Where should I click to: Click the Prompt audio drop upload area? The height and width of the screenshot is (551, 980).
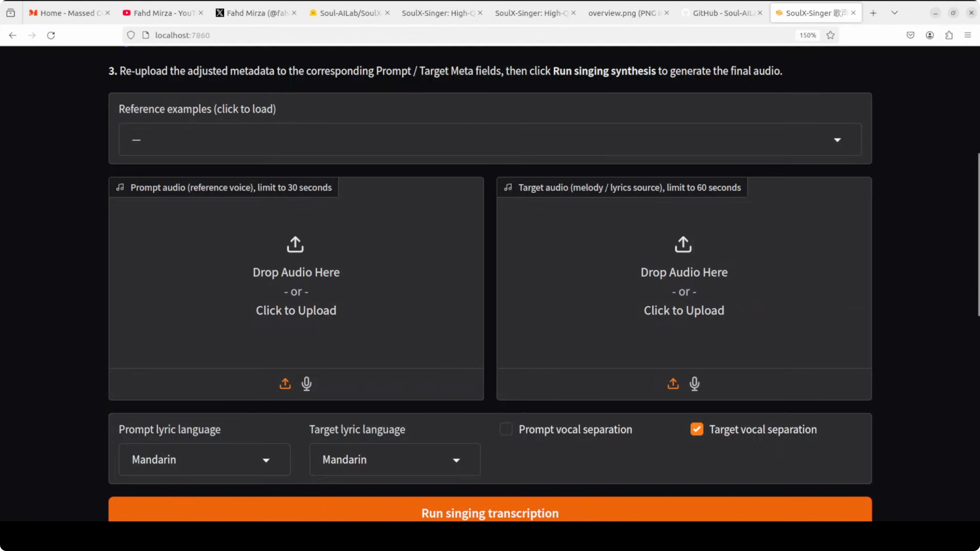pos(296,281)
